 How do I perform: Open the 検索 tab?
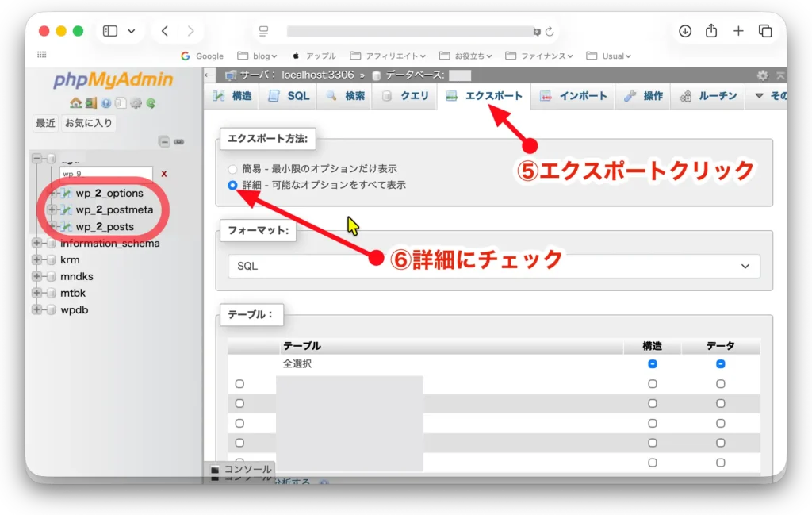click(345, 96)
